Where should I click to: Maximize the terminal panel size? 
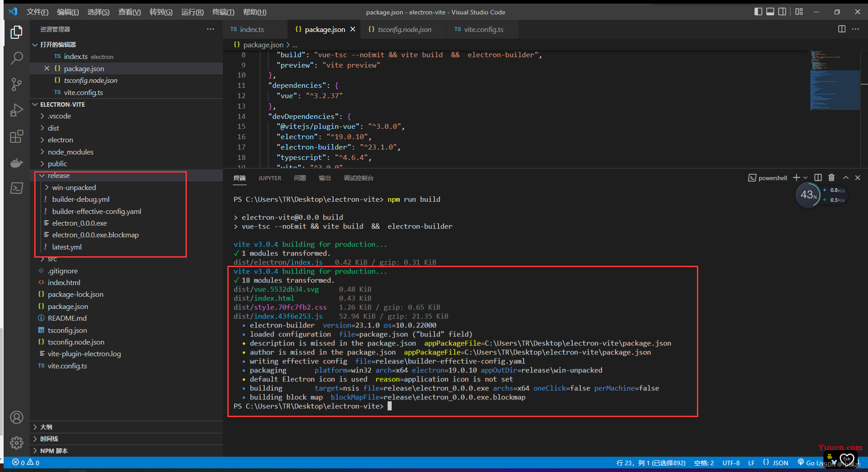(845, 178)
